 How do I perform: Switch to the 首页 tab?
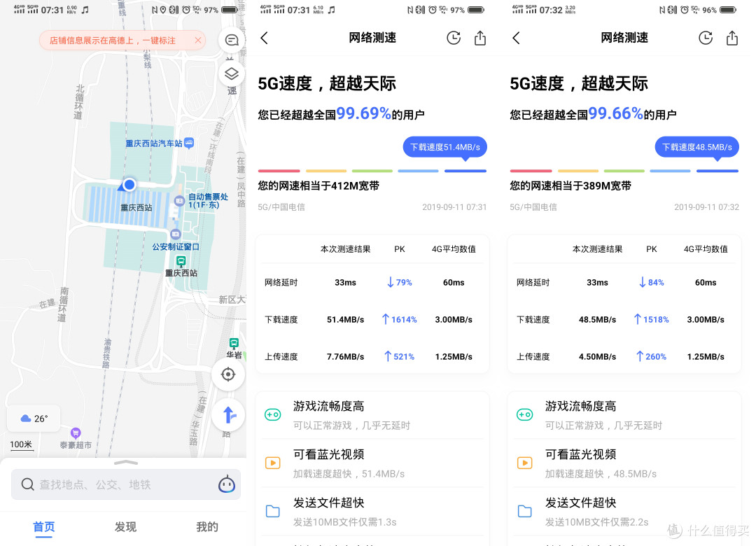coord(44,526)
